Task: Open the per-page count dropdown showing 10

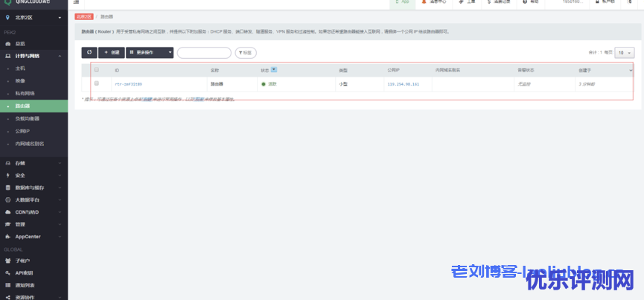Action: (x=624, y=53)
